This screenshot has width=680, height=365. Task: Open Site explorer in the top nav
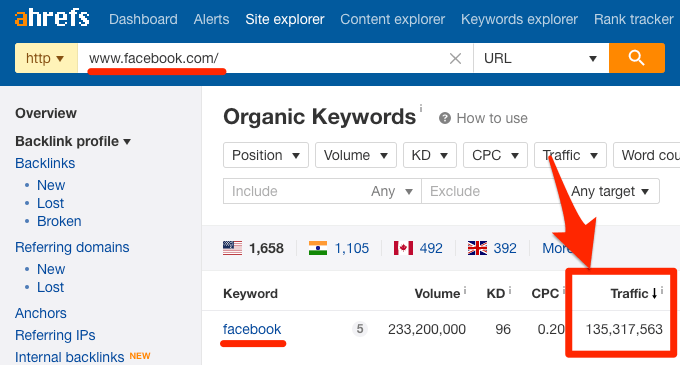pyautogui.click(x=284, y=19)
